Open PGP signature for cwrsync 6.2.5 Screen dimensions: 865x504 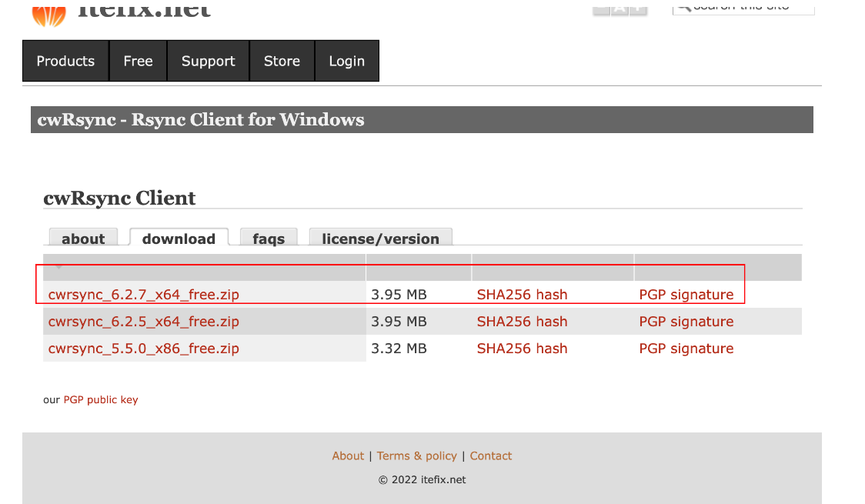(x=686, y=322)
